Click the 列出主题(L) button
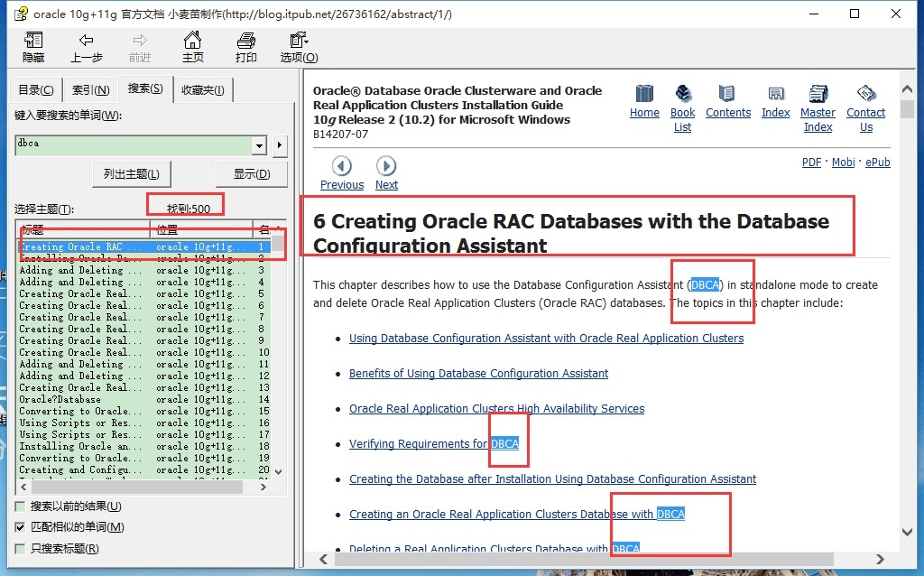The height and width of the screenshot is (576, 924). [132, 174]
